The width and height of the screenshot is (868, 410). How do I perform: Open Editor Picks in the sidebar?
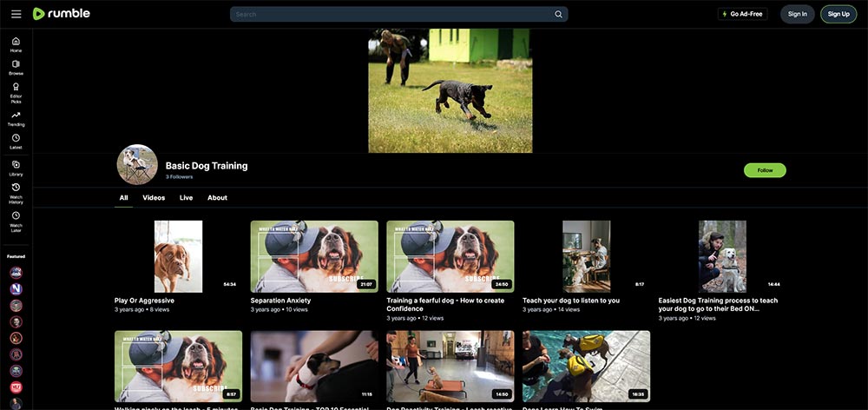(16, 93)
